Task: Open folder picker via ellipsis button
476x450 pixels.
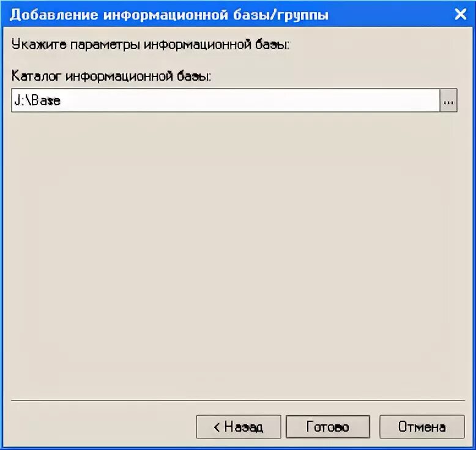Action: [x=448, y=100]
